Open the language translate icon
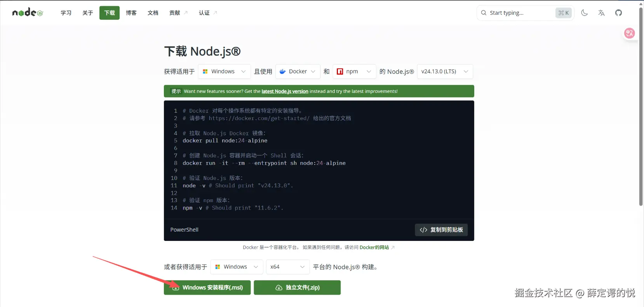The width and height of the screenshot is (644, 307). pyautogui.click(x=601, y=13)
